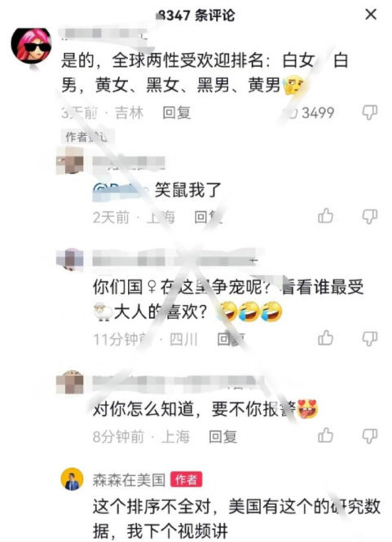Viewport: 392px width, 542px height.
Task: Reply to the 11分钟前 四川 comment
Action: click(231, 339)
